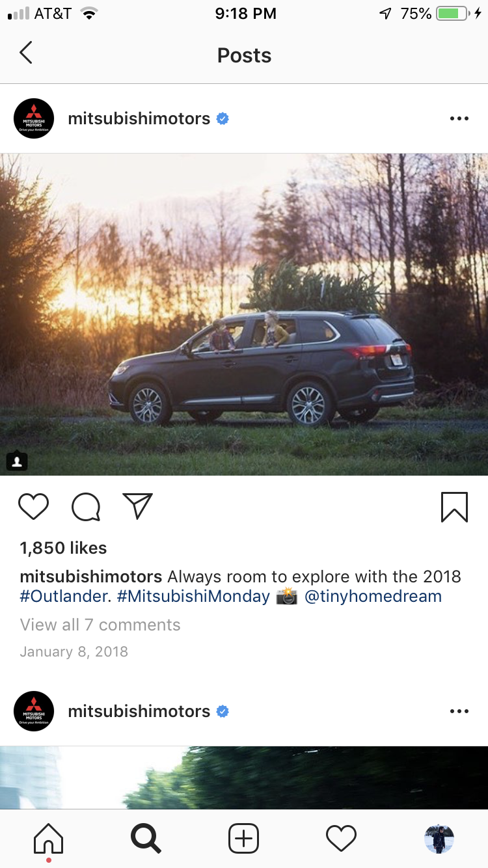
Task: Open the Activity heart tab
Action: (x=341, y=838)
